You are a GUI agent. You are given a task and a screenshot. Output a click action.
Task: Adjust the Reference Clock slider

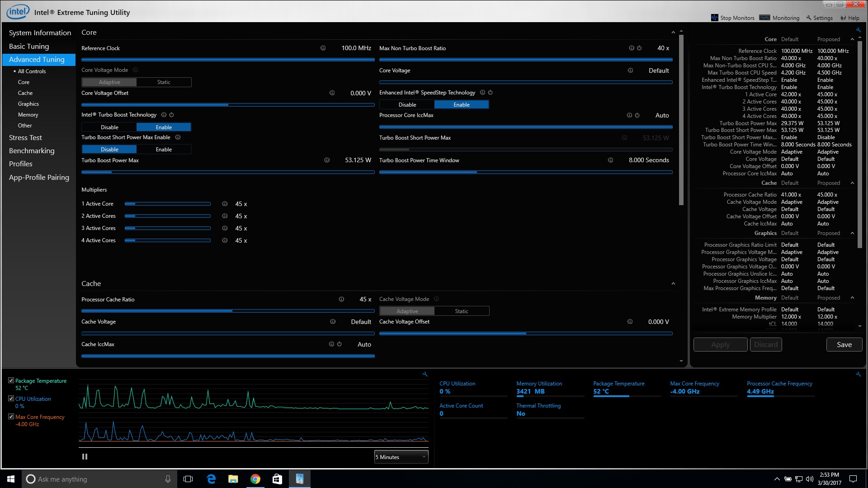coord(228,60)
